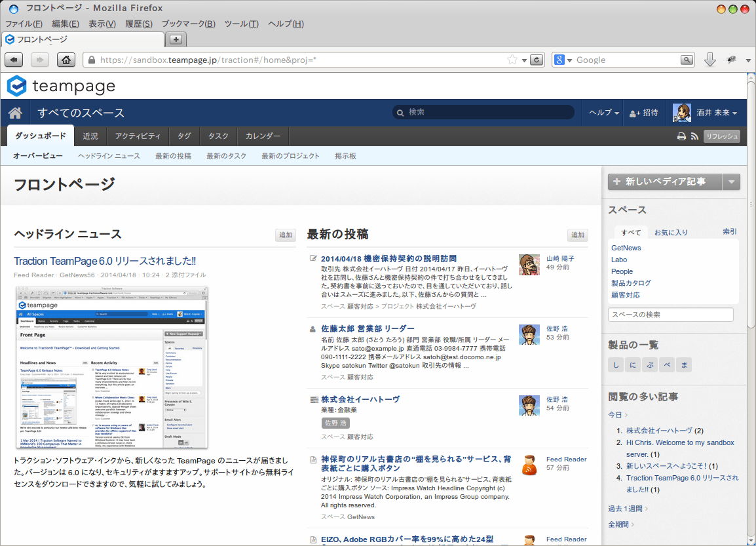This screenshot has height=546, width=756.
Task: Click the 検索 search field in navy bar
Action: [x=483, y=112]
